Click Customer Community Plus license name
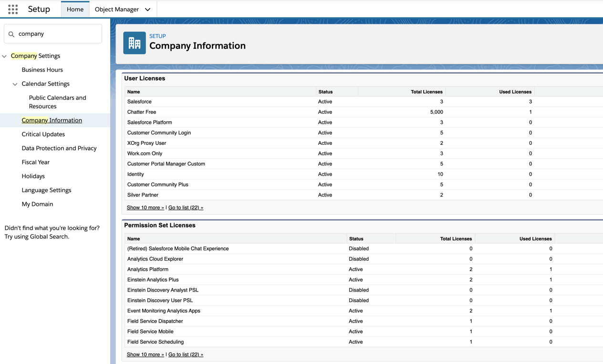 coord(157,184)
